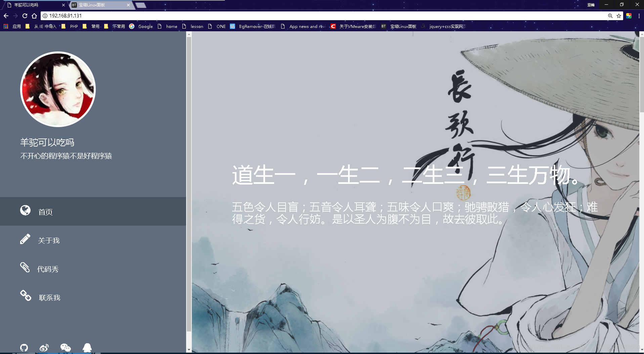Click the browser forward arrow

tap(15, 16)
